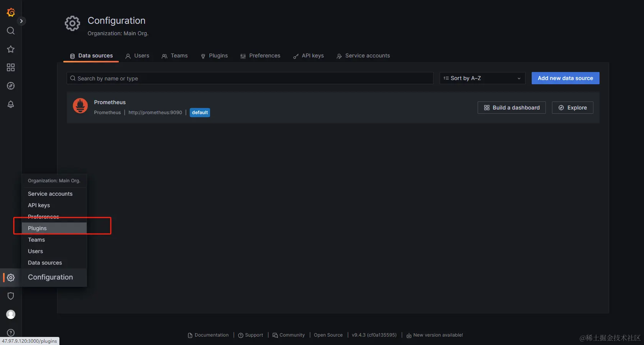Click the Prometheus flame logo
The width and height of the screenshot is (644, 345).
(80, 106)
